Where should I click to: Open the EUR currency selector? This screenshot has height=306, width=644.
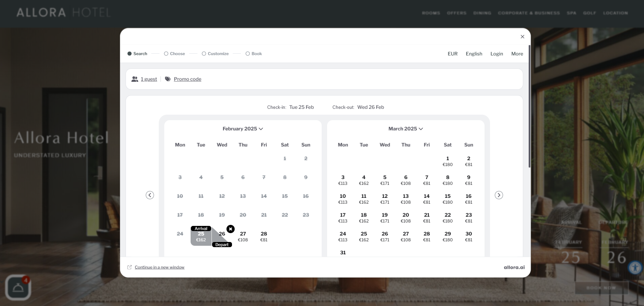453,54
